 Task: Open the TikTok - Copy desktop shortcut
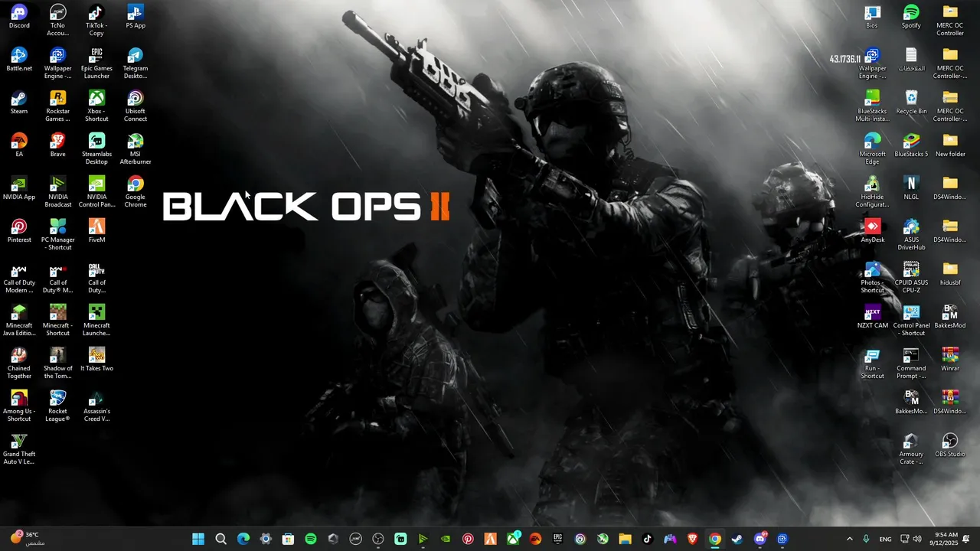pyautogui.click(x=96, y=21)
